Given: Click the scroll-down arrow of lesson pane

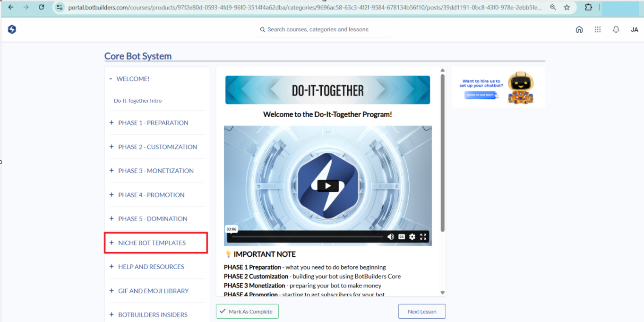Looking at the screenshot, I should [x=443, y=293].
